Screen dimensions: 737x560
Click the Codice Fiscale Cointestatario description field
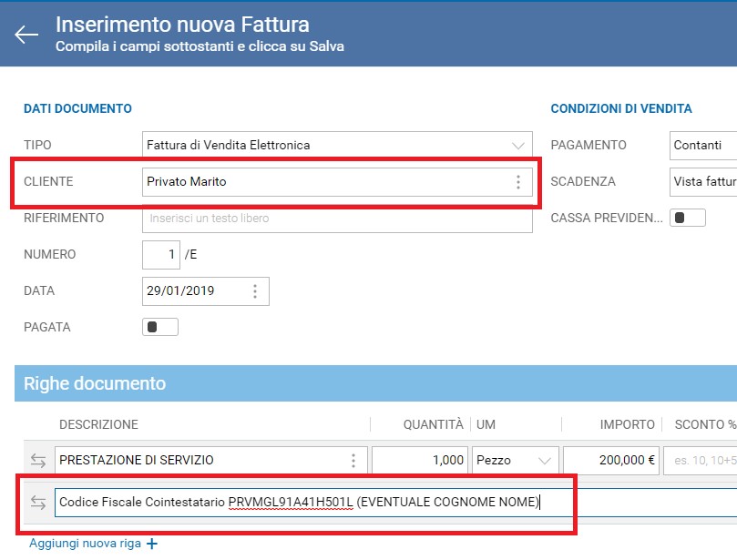[x=395, y=503]
